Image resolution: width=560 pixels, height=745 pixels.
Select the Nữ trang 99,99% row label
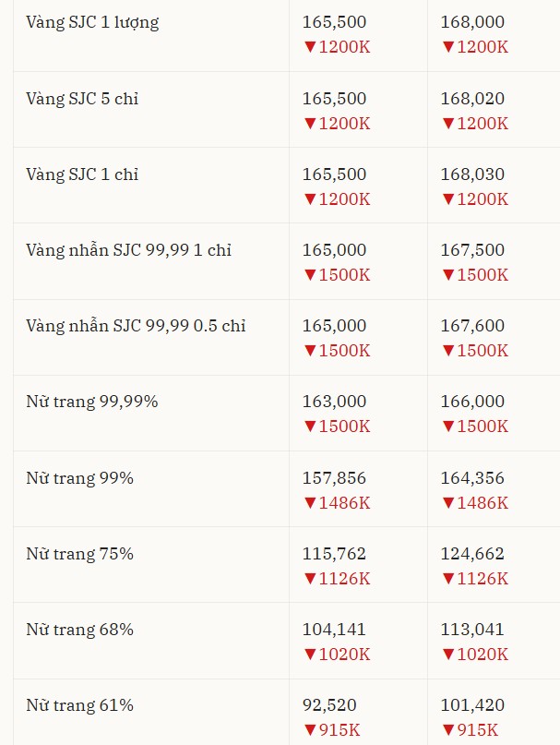pyautogui.click(x=92, y=402)
